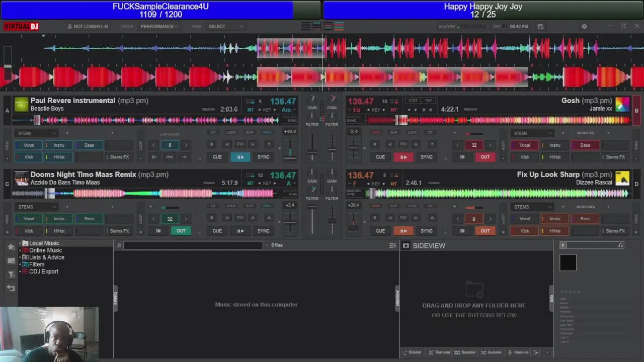Open rack SELECT dropdown
Viewport: 644px width, 362px height.
pyautogui.click(x=225, y=27)
